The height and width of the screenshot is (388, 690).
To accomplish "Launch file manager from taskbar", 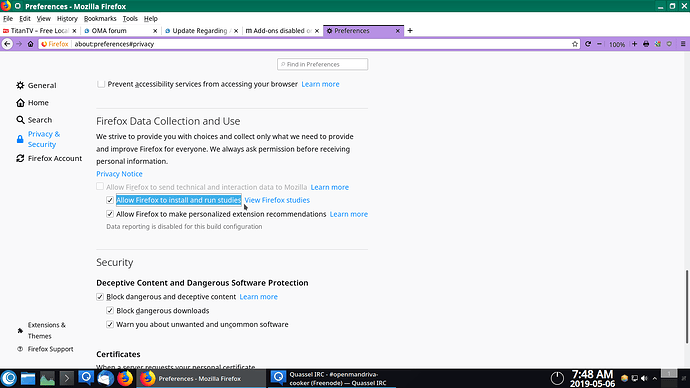I will 28,378.
